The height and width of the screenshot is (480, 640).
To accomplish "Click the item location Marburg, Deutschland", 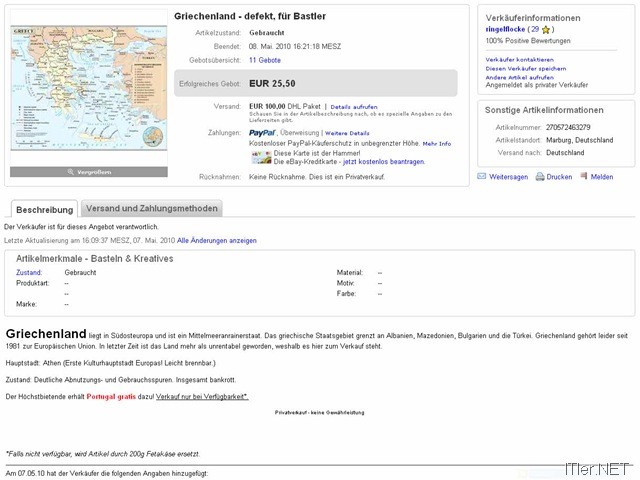I will click(x=580, y=140).
